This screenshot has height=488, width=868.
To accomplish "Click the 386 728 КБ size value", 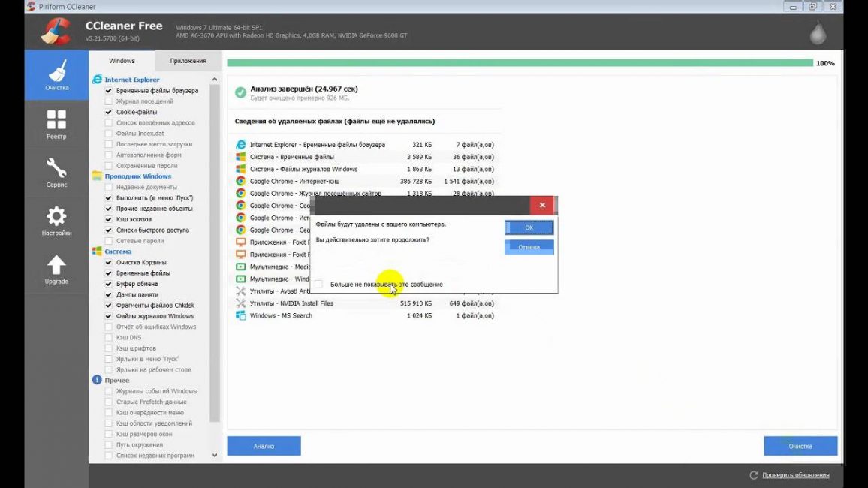I will tap(416, 181).
